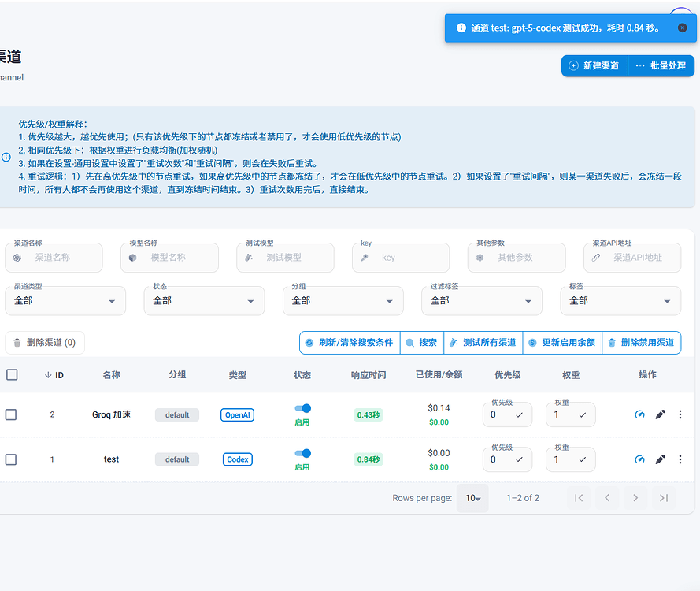The height and width of the screenshot is (591, 700).
Task: Click the Codex type tag
Action: pyautogui.click(x=238, y=459)
